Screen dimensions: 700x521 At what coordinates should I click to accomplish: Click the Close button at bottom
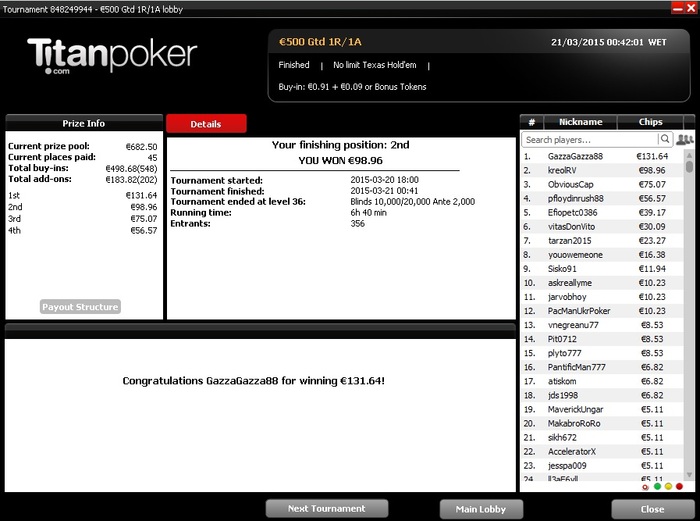652,509
